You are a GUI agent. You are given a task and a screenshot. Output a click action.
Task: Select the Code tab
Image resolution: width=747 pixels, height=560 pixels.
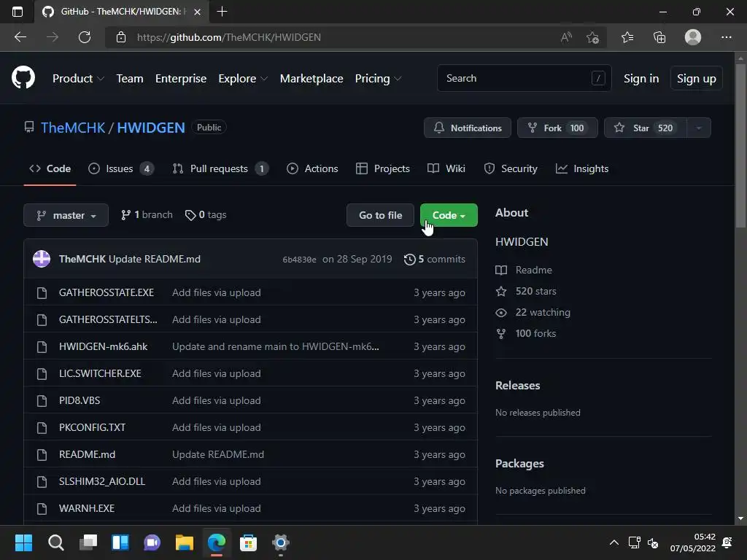click(x=50, y=168)
